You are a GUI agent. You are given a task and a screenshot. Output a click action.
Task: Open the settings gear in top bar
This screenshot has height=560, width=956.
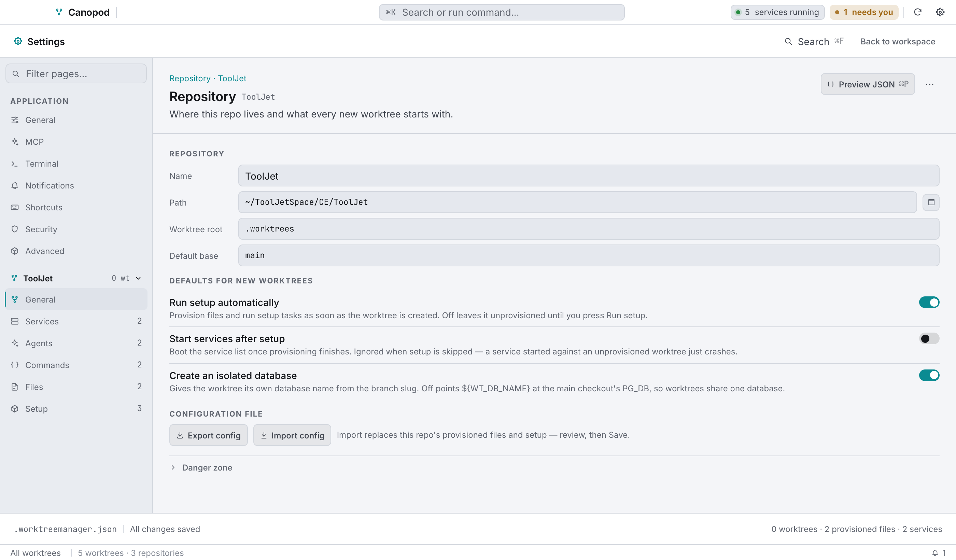tap(940, 12)
